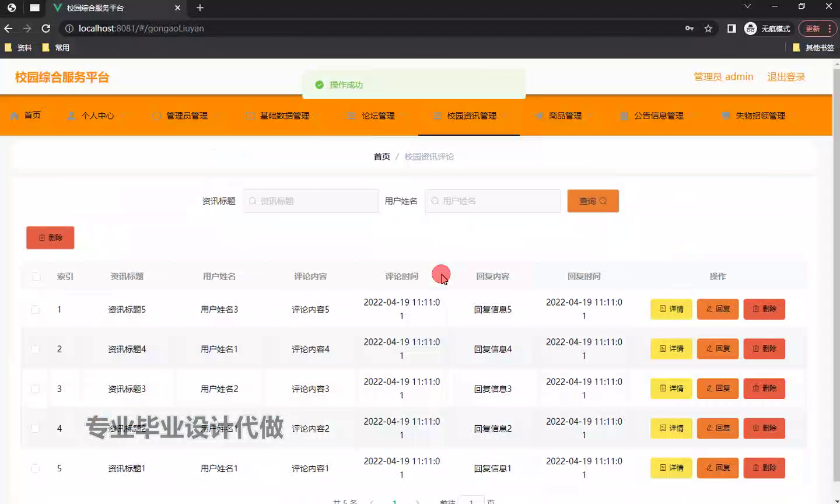The width and height of the screenshot is (840, 504).
Task: Click the 首页 breadcrumb link
Action: point(381,156)
